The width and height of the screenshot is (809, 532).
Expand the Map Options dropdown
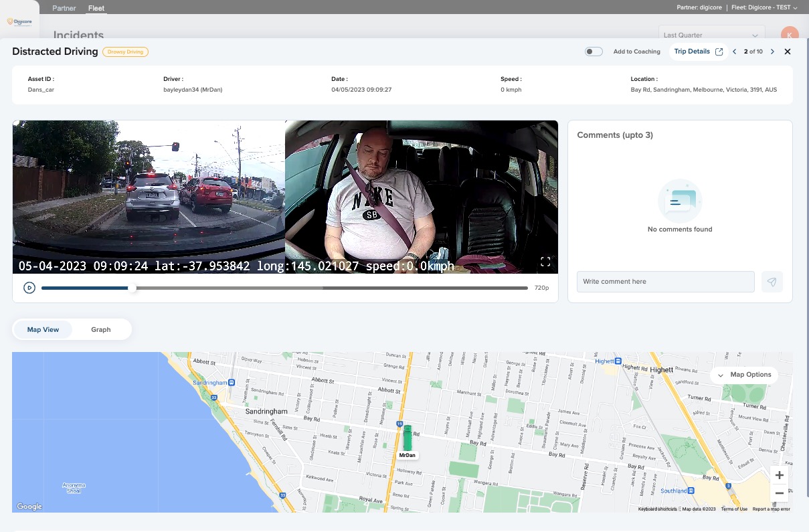tap(744, 375)
